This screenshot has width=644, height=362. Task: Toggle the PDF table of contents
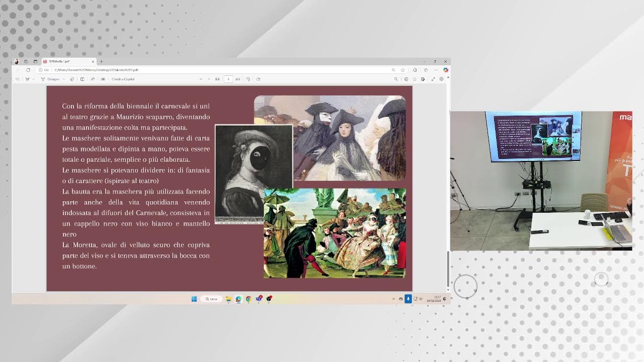coord(18,79)
